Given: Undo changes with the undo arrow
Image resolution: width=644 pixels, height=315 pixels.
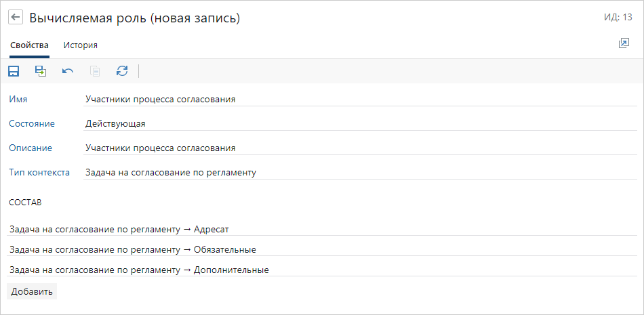Looking at the screenshot, I should pyautogui.click(x=68, y=71).
